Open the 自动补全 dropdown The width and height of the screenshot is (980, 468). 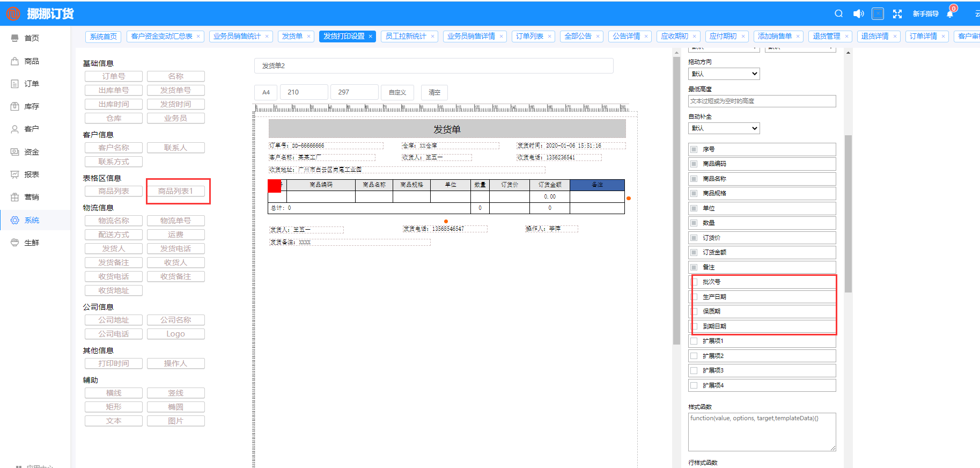pos(724,128)
